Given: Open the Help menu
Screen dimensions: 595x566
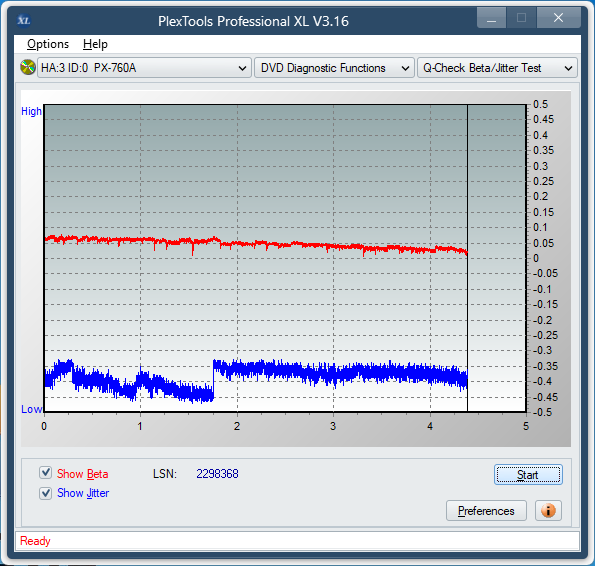Looking at the screenshot, I should click(x=95, y=44).
